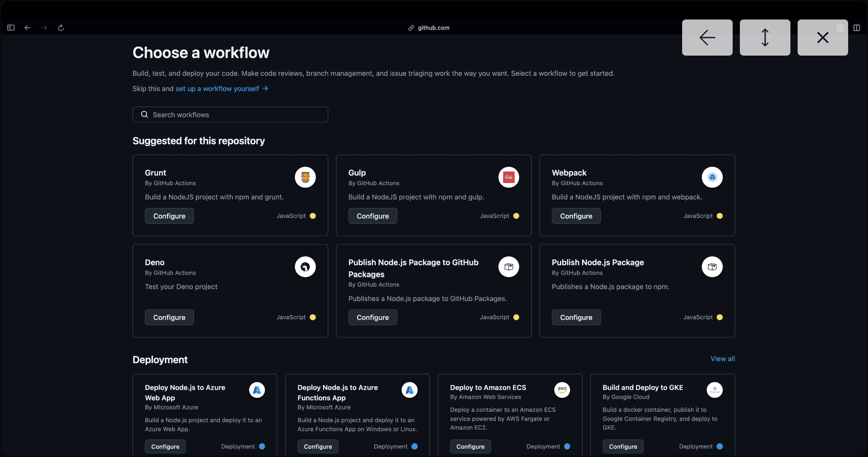Click the github.com address bar
The width and height of the screenshot is (868, 457).
point(429,27)
